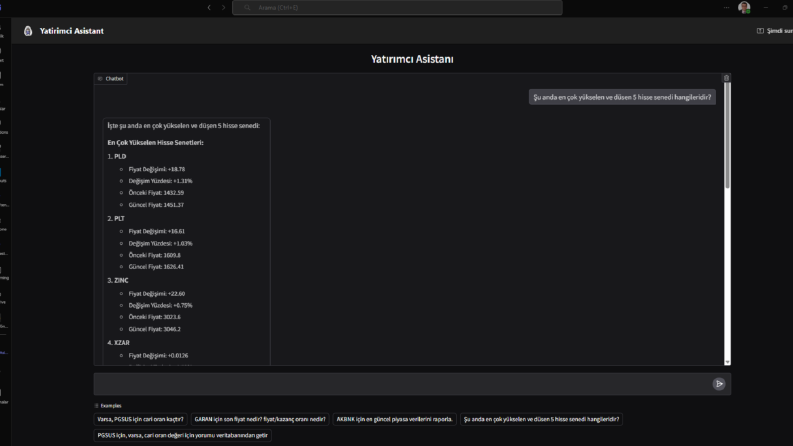
Task: Click the '3. ZINC' stock entry
Action: coord(118,280)
